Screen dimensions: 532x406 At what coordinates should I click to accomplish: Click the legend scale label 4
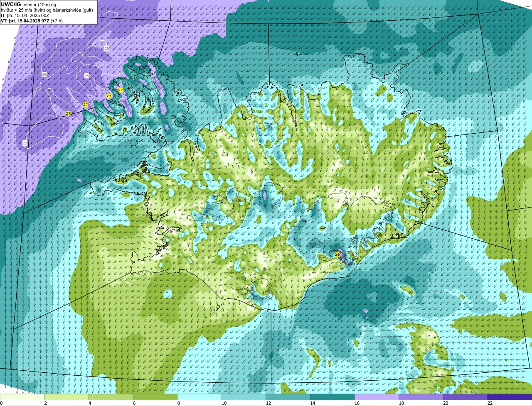click(90, 403)
